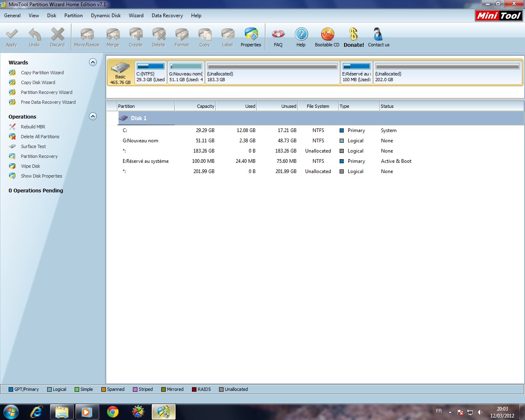Run the Surface Test operation
525x420 pixels.
coord(33,146)
